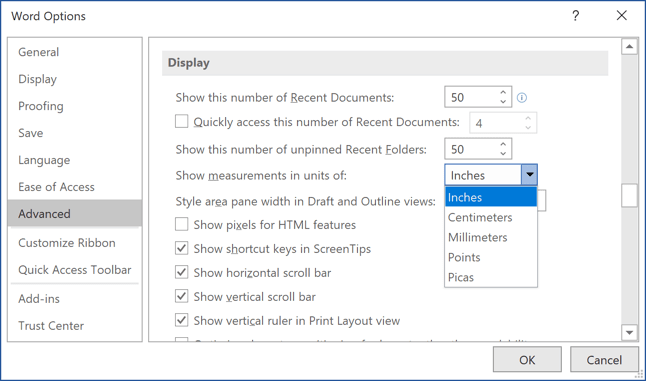Enable Quickly access Recent Documents checkbox
Viewport: 646px width, 381px height.
pyautogui.click(x=182, y=122)
